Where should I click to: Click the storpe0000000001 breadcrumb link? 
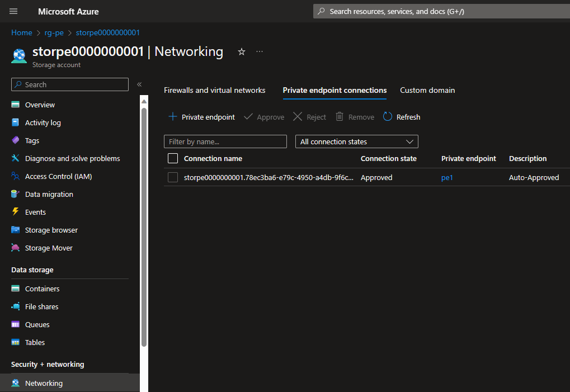(x=107, y=32)
